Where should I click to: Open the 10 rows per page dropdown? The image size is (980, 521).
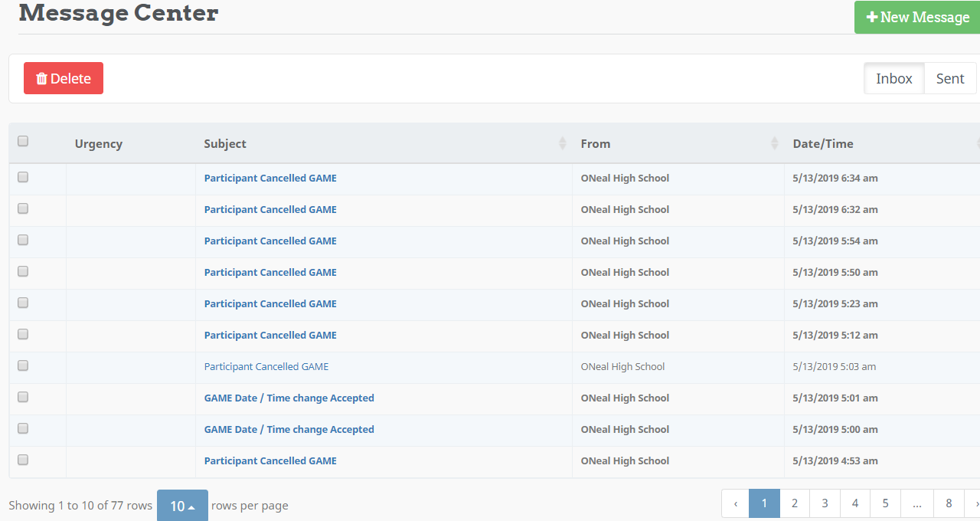tap(182, 506)
